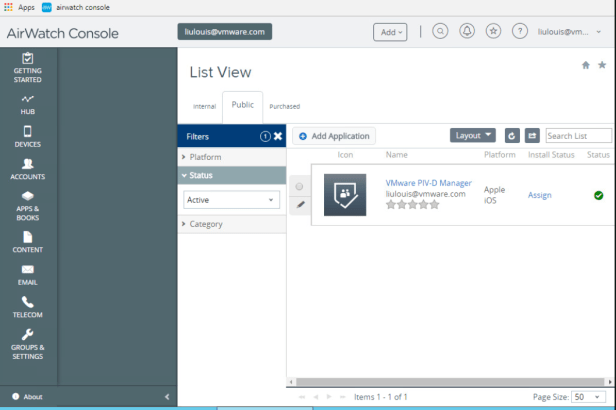Click scrollbar right arrow
616x410 pixels.
pyautogui.click(x=610, y=382)
